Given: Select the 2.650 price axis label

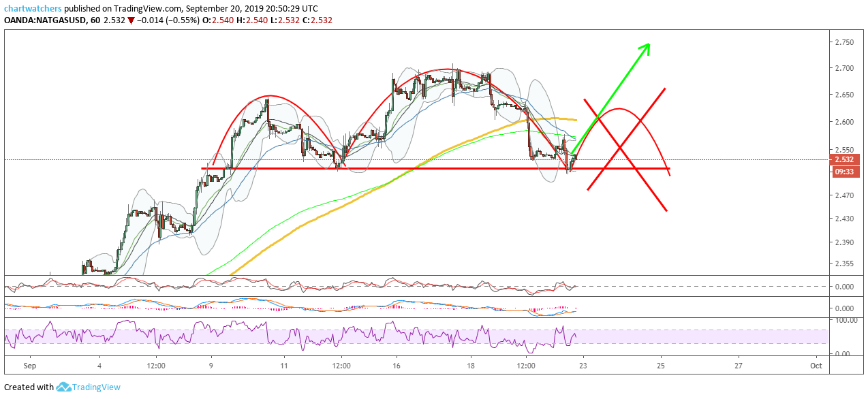Looking at the screenshot, I should click(844, 95).
